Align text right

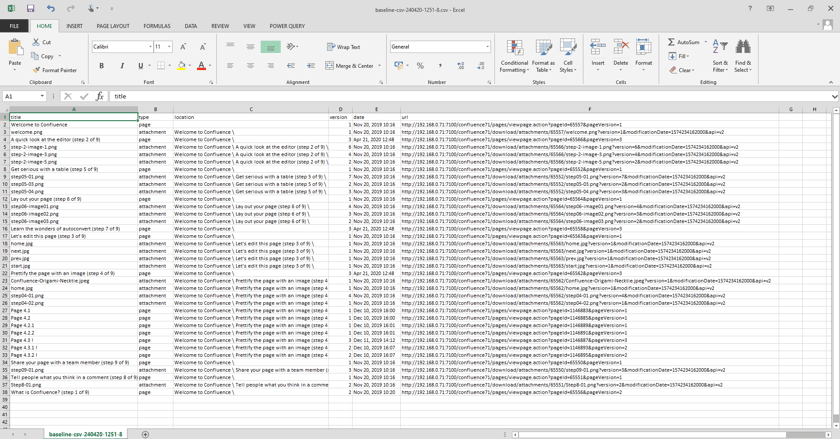tap(271, 65)
